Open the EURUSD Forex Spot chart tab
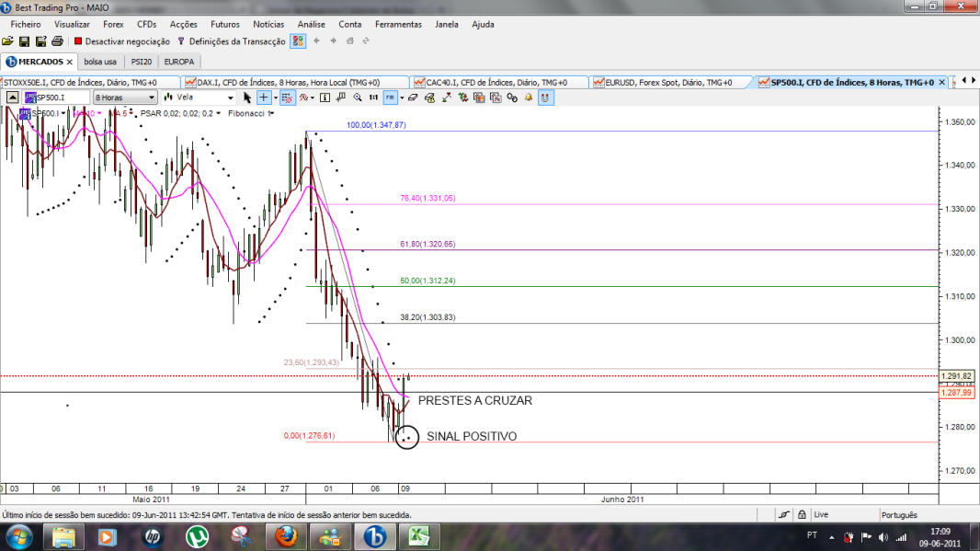The height and width of the screenshot is (551, 980). click(x=671, y=83)
